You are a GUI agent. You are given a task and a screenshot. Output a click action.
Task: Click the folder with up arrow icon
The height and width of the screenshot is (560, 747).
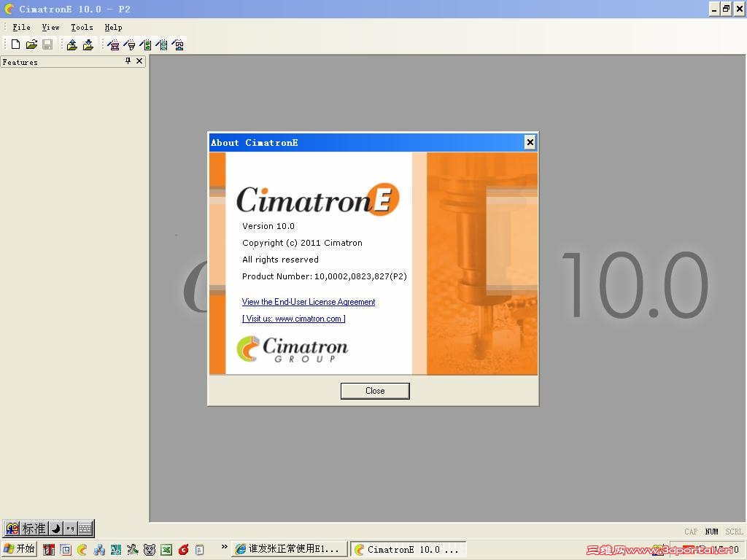72,44
